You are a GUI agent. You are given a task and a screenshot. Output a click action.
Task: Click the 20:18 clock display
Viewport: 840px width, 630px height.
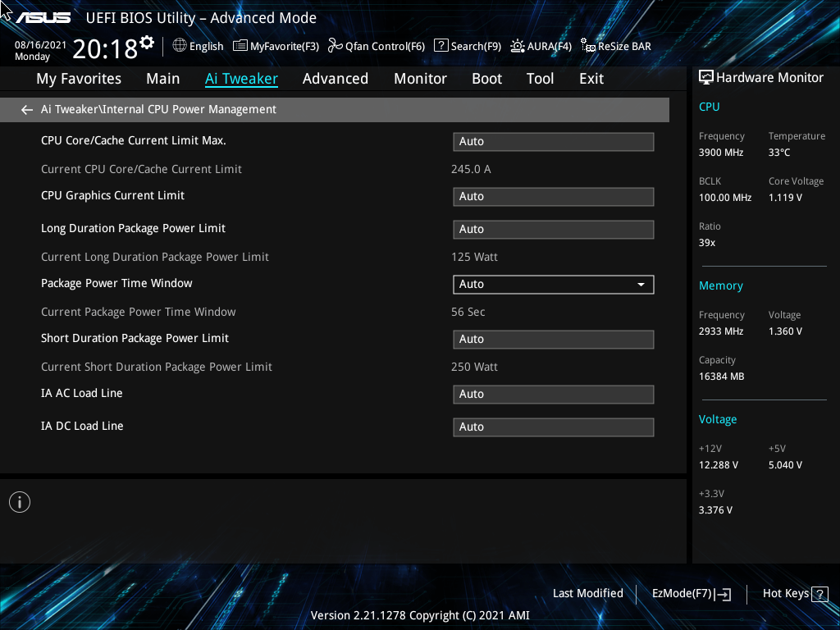coord(105,49)
